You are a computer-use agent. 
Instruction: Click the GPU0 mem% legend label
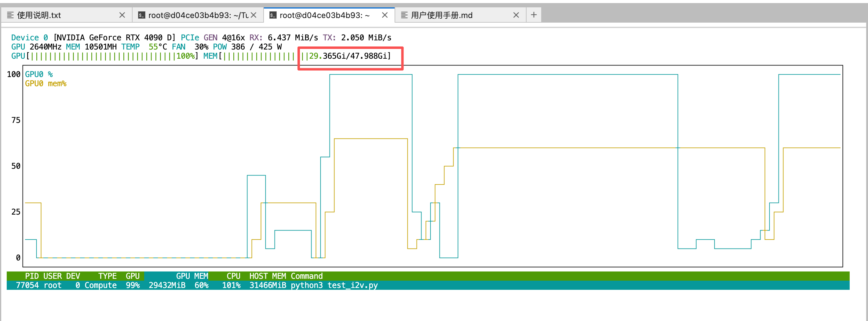point(46,84)
